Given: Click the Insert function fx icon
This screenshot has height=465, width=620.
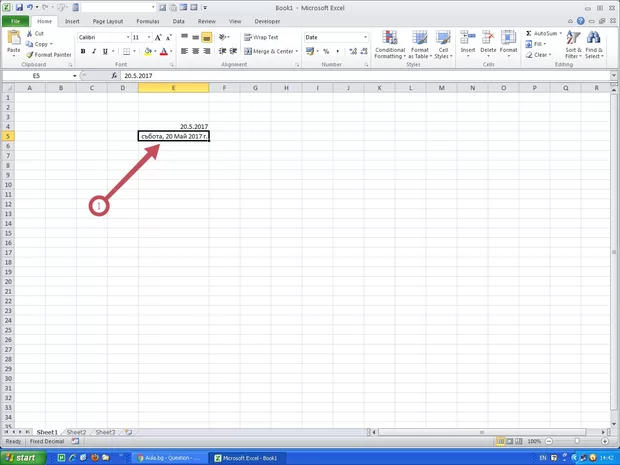Looking at the screenshot, I should [x=112, y=76].
